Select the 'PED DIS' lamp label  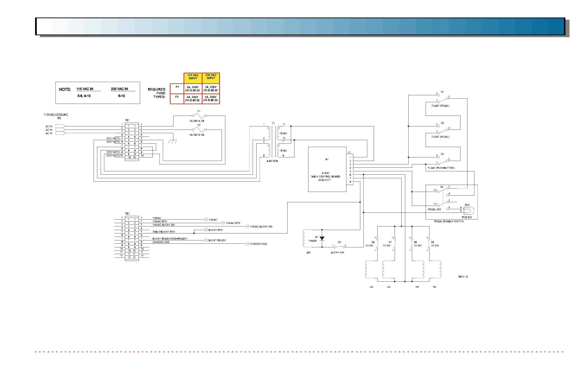tap(467, 217)
